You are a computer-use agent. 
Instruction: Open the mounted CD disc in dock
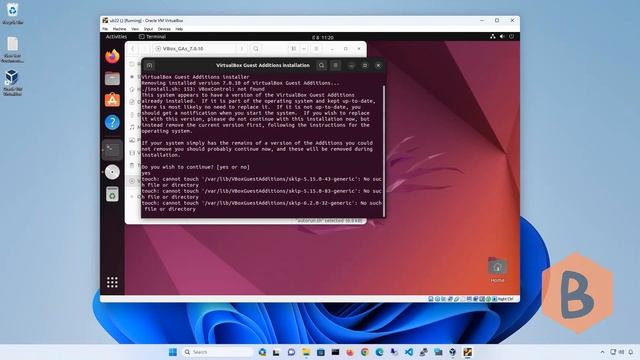[112, 172]
